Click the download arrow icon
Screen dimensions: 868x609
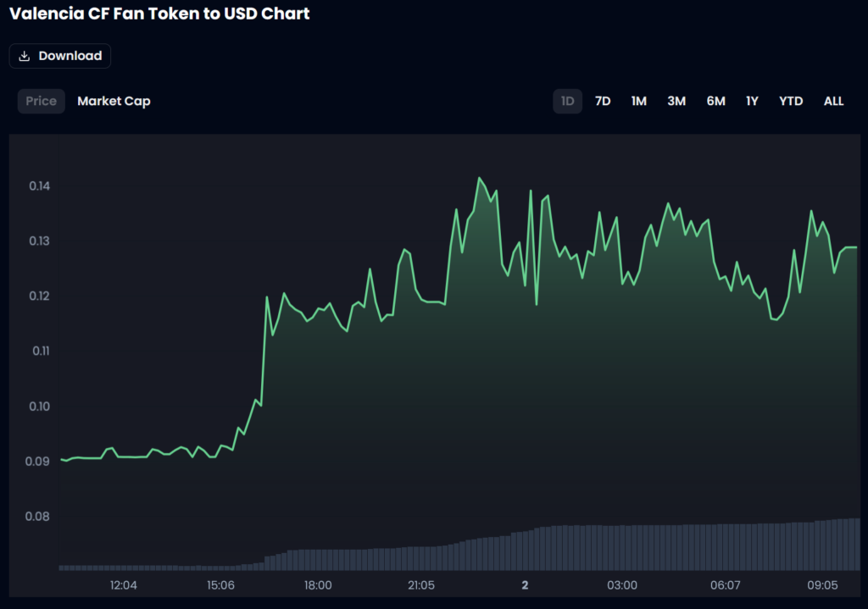pyautogui.click(x=25, y=56)
